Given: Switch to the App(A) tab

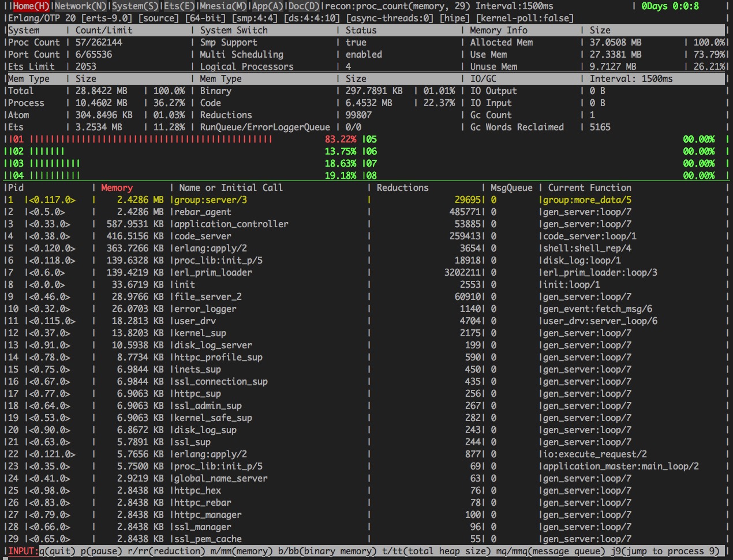Looking at the screenshot, I should point(268,6).
